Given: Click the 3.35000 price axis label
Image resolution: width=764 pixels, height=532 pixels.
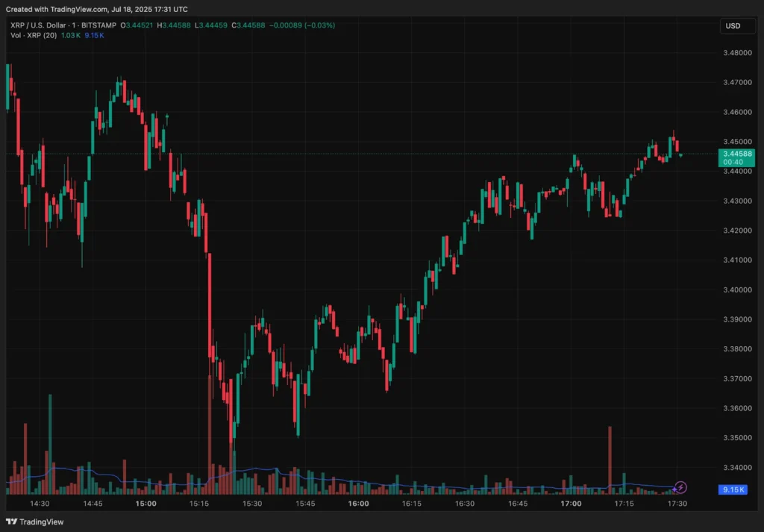Looking at the screenshot, I should (737, 437).
